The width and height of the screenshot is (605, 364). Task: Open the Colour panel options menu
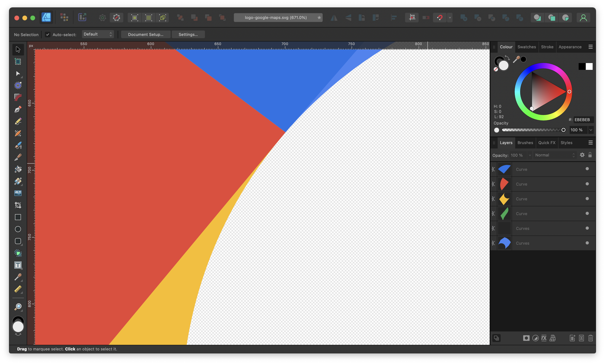coord(590,47)
